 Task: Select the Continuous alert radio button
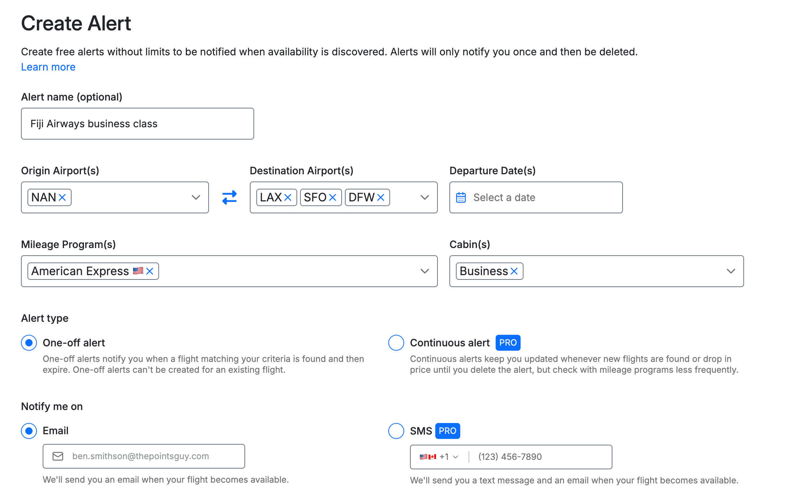396,343
